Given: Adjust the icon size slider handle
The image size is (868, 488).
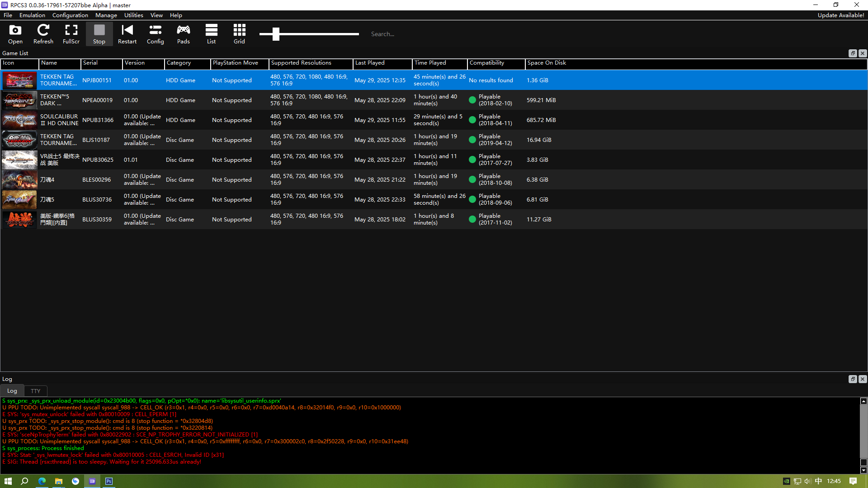Looking at the screenshot, I should tap(276, 34).
